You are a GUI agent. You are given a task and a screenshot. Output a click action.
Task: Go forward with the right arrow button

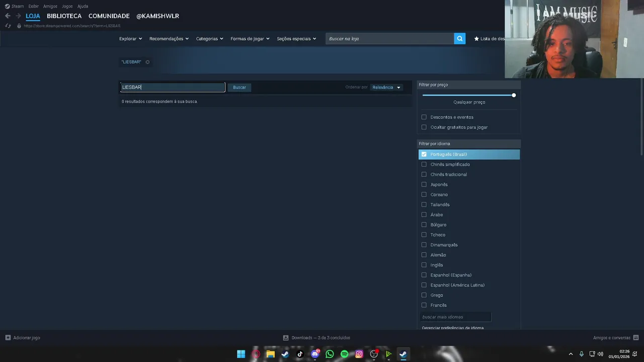pyautogui.click(x=18, y=16)
